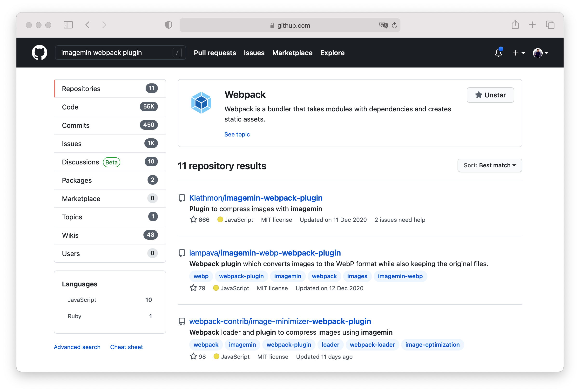This screenshot has height=392, width=580.
Task: Click repo icon beside webpack-contrib result
Action: [x=182, y=321]
